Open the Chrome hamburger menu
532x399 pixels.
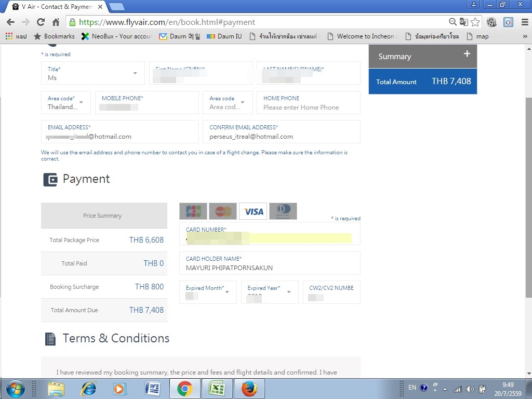point(525,22)
